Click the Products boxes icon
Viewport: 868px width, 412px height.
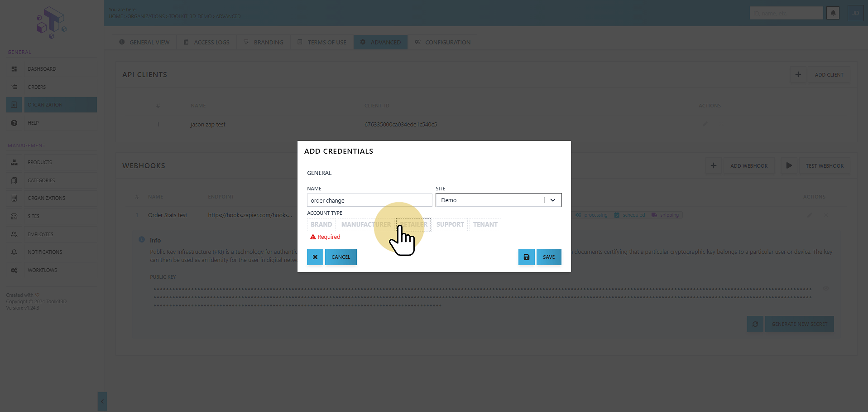(x=14, y=162)
